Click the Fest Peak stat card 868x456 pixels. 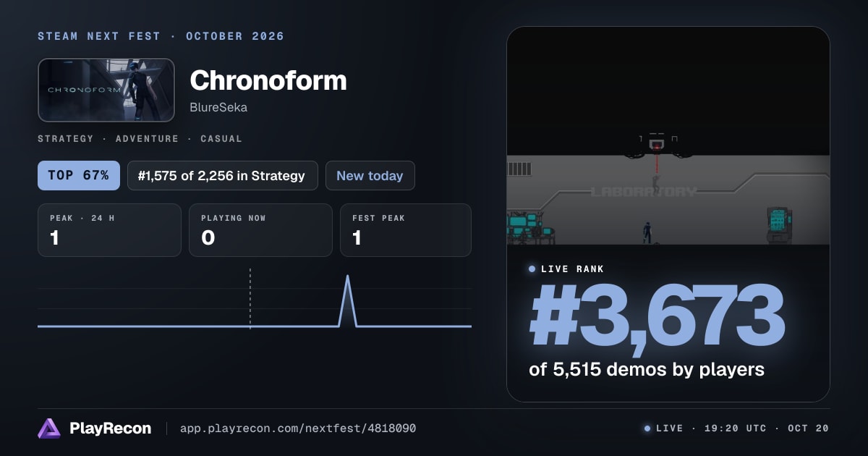[x=406, y=230]
